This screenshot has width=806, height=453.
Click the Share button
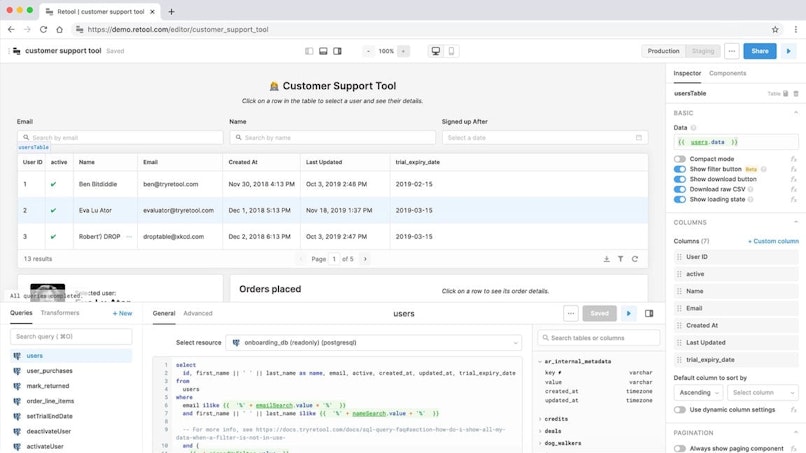[x=760, y=51]
